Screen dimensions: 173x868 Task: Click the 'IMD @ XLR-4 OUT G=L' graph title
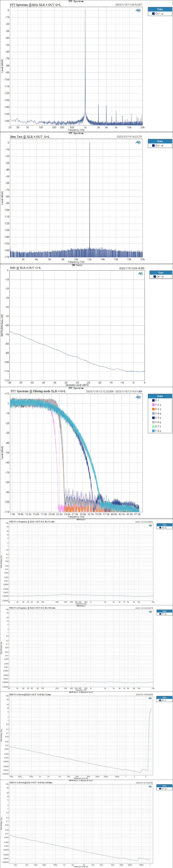click(x=25, y=268)
